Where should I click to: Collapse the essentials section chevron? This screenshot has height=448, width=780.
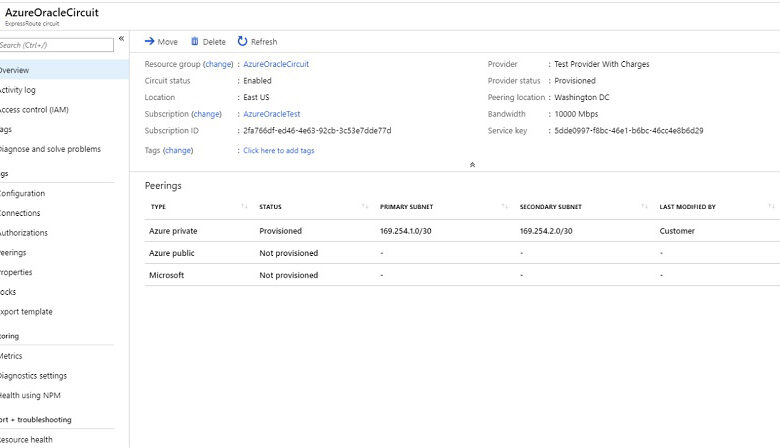click(x=472, y=165)
